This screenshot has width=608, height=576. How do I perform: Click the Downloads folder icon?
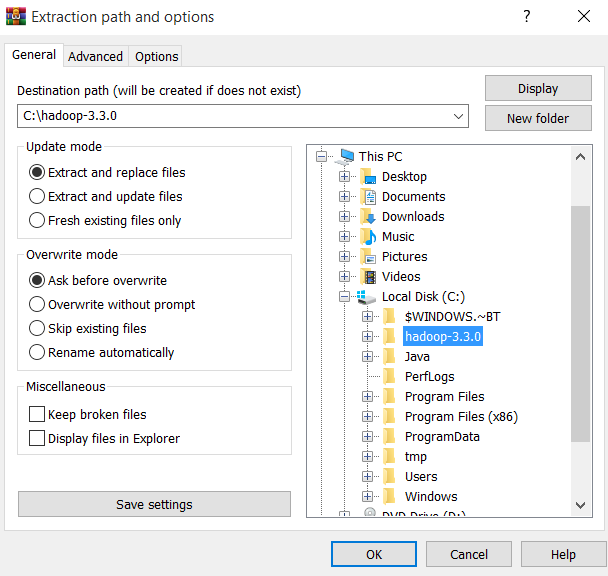point(369,217)
